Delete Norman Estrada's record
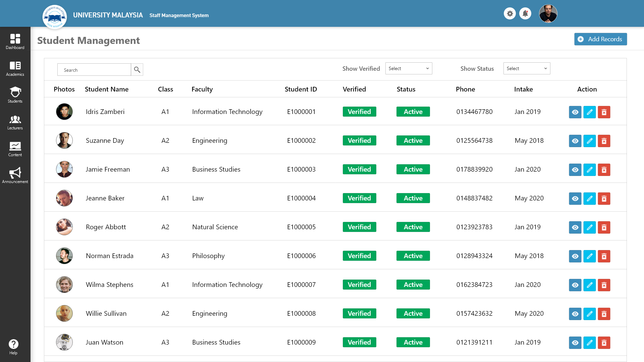This screenshot has height=362, width=644. tap(604, 256)
